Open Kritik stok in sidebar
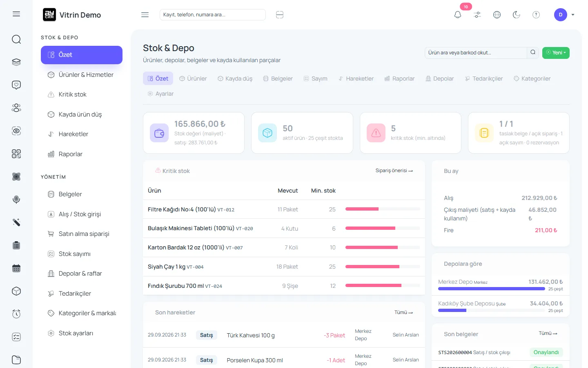Image resolution: width=588 pixels, height=368 pixels. tap(82, 94)
